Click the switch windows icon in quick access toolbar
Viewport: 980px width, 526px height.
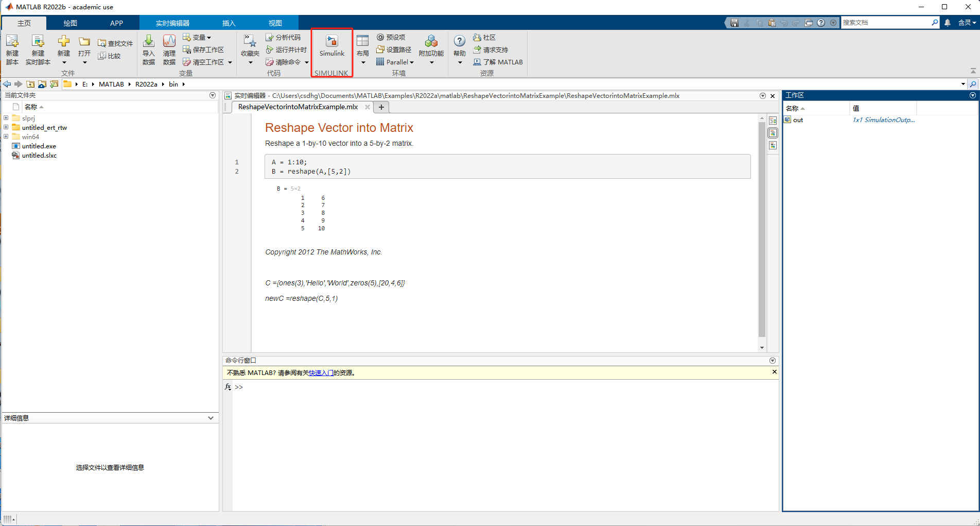pos(809,23)
